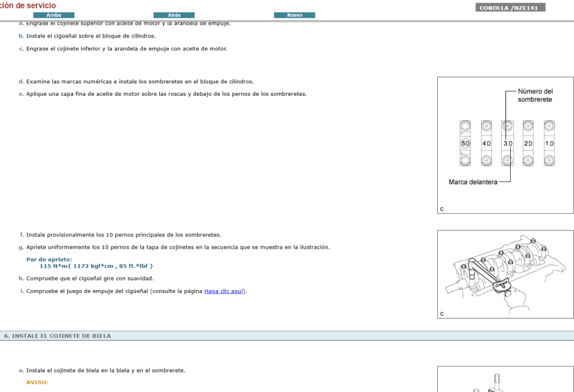Open the 'Haga clic aquí' link
This screenshot has height=392, width=574.
pyautogui.click(x=224, y=291)
